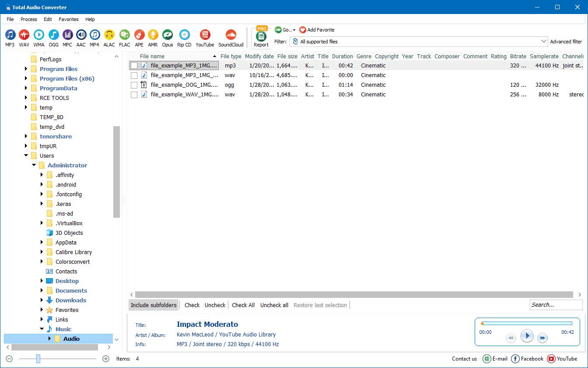Skip forward in the player
The height and width of the screenshot is (368, 588).
click(x=542, y=338)
